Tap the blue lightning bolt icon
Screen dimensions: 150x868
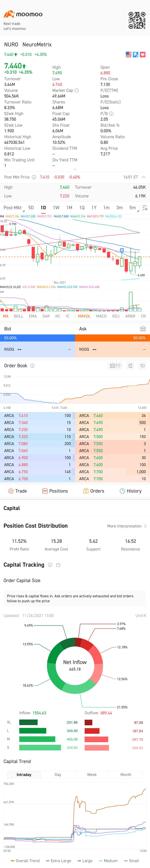click(x=136, y=55)
